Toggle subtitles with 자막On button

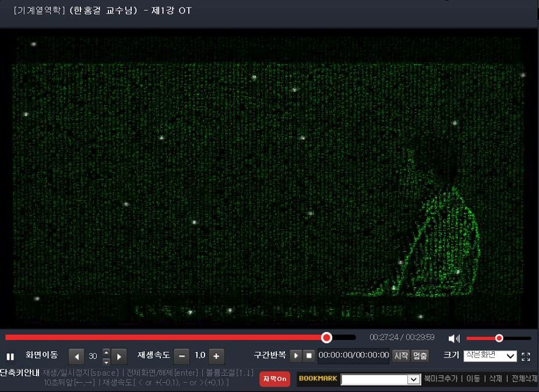(274, 379)
